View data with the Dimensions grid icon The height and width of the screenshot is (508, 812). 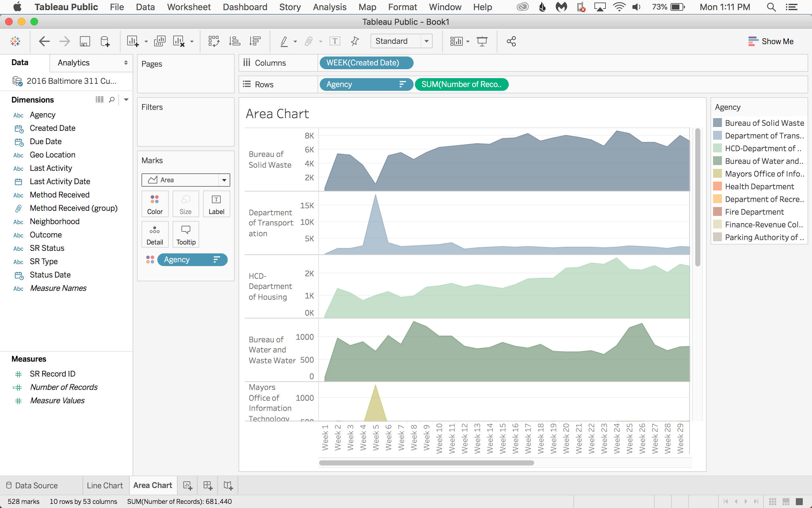[x=99, y=99]
